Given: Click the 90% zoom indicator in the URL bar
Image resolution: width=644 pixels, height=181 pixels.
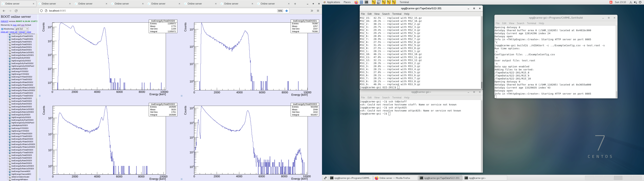Looking at the screenshot, I should coord(280,11).
